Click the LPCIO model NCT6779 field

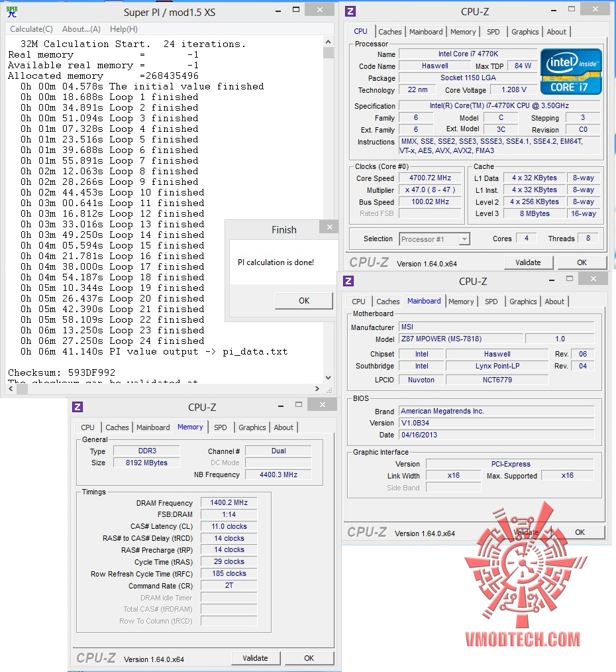497,380
